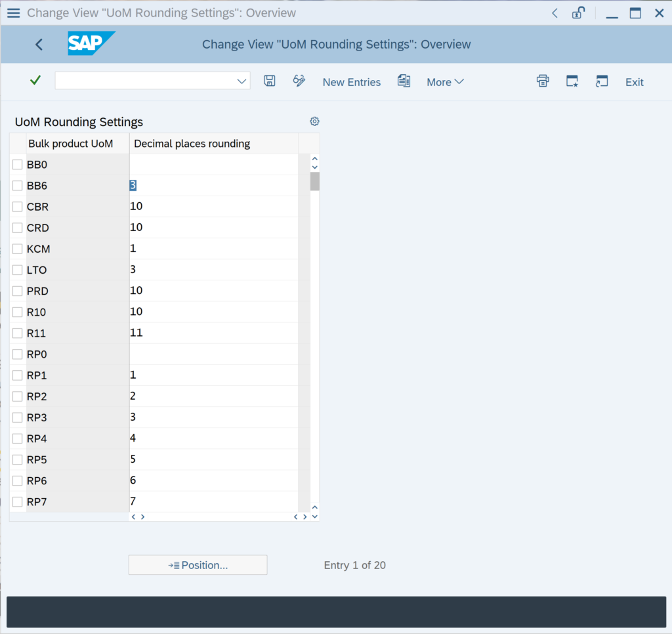Click the New Entries button
Image resolution: width=672 pixels, height=634 pixels.
pyautogui.click(x=352, y=82)
